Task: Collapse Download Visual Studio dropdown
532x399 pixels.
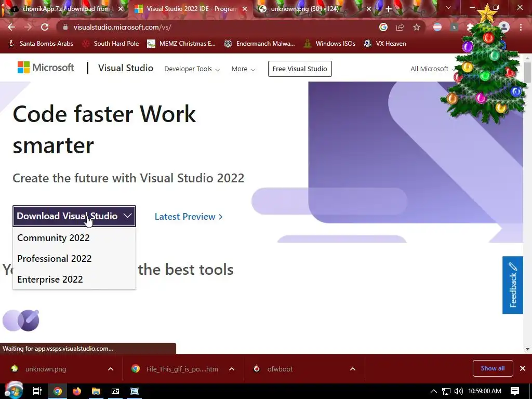Action: 74,216
